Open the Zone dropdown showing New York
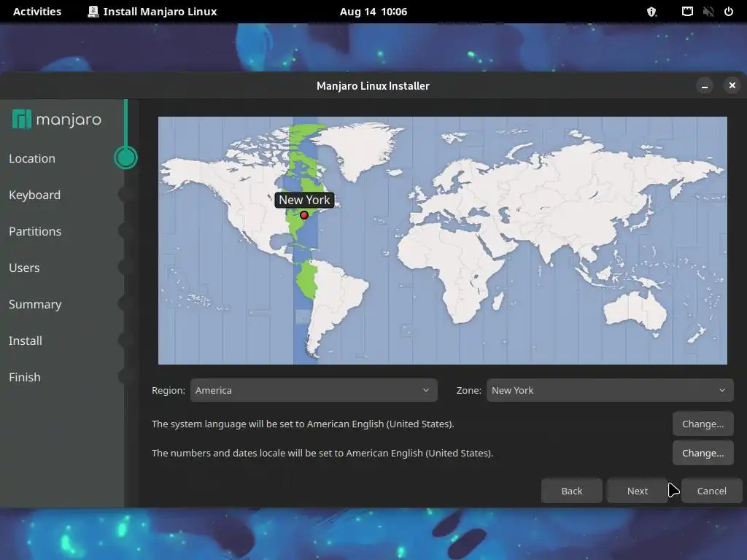Screen dimensions: 747x560 (610, 390)
